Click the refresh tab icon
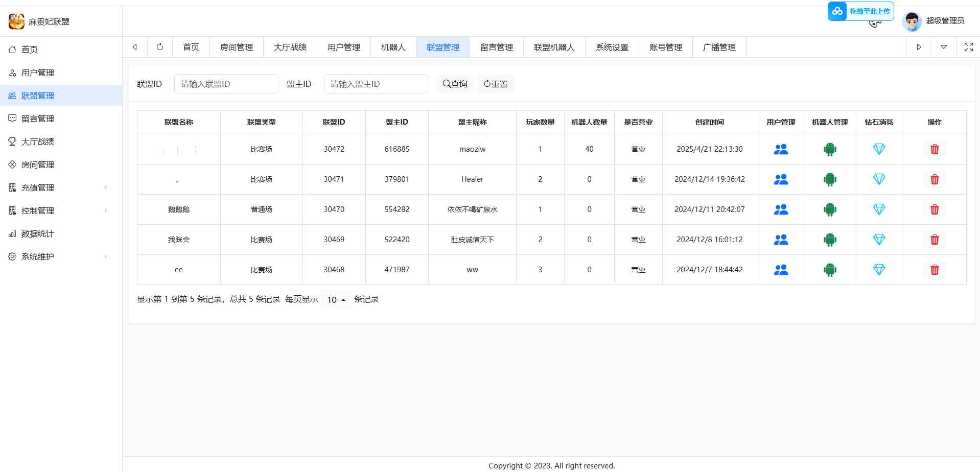The image size is (980, 472). pos(160,47)
